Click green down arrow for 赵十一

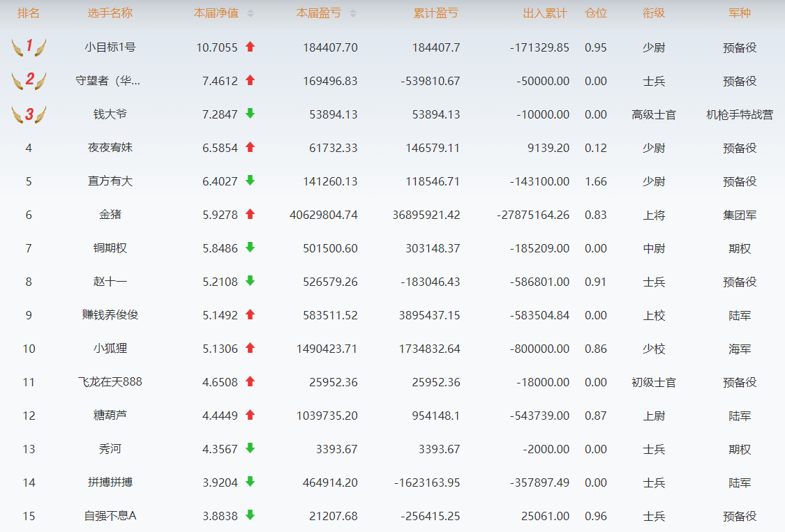coord(251,281)
